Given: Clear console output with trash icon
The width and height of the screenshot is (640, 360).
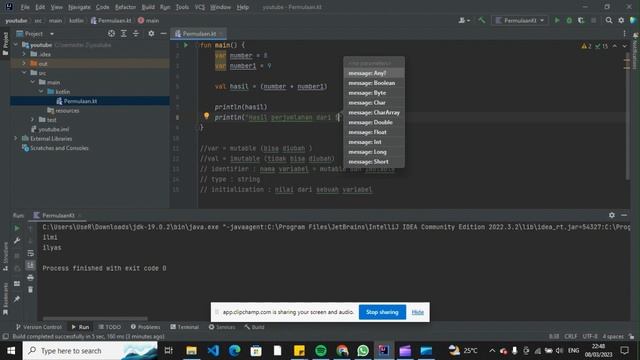Looking at the screenshot, I should [31, 289].
